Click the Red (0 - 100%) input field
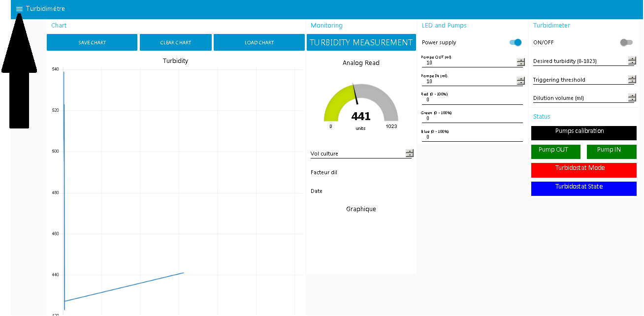The width and height of the screenshot is (644, 316). pyautogui.click(x=472, y=100)
